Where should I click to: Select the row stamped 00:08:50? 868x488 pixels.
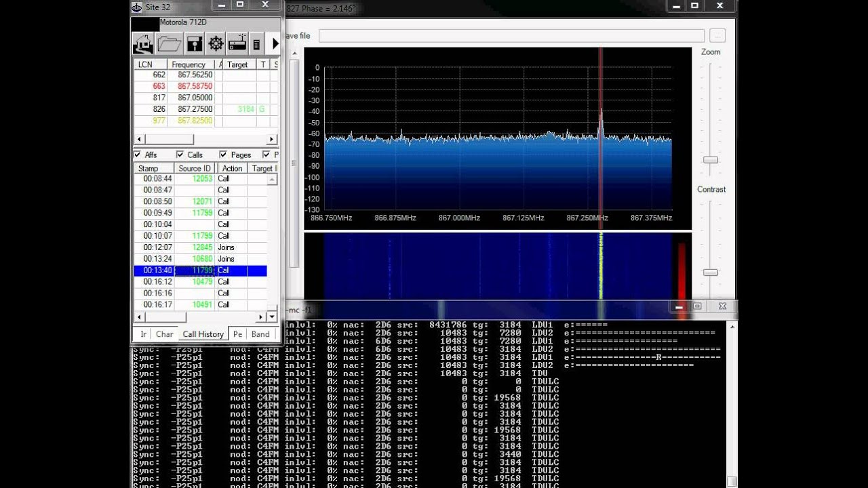point(200,201)
